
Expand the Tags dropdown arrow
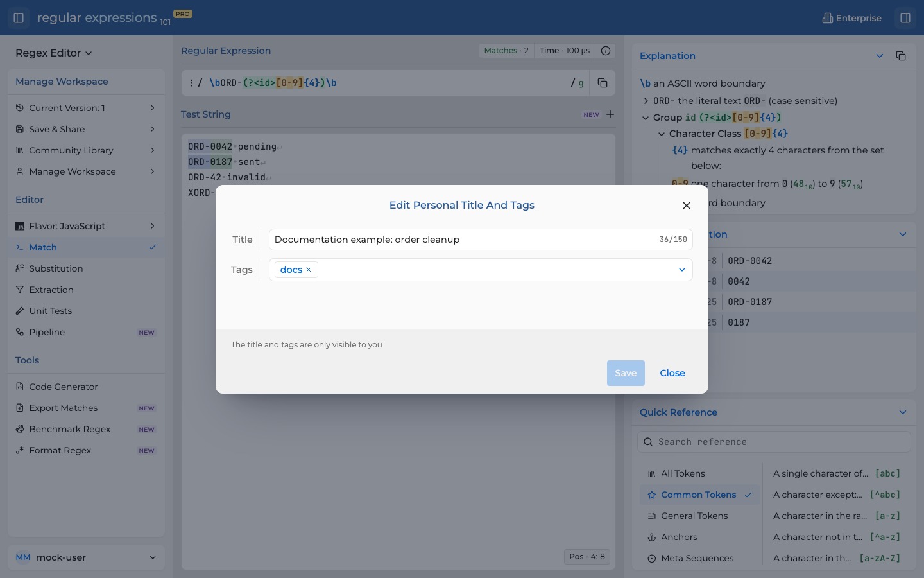(681, 270)
